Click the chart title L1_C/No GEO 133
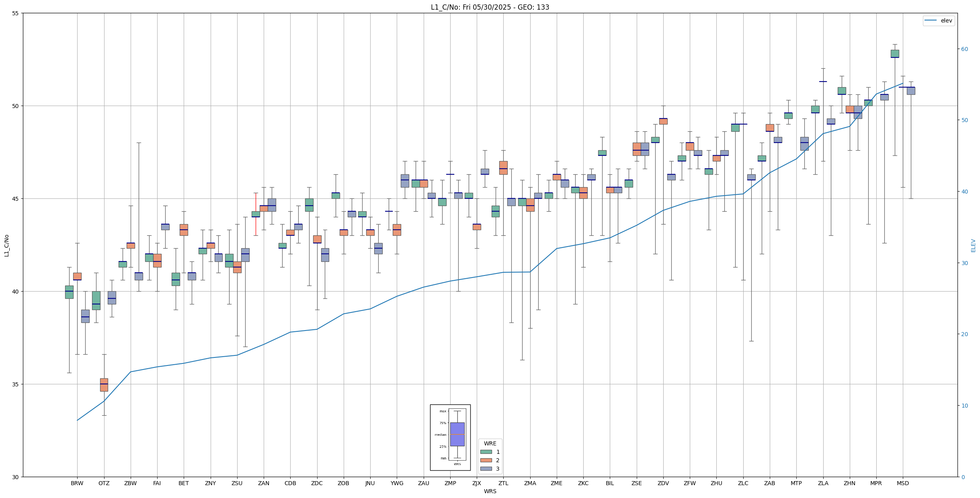This screenshot has height=498, width=980. tap(490, 7)
